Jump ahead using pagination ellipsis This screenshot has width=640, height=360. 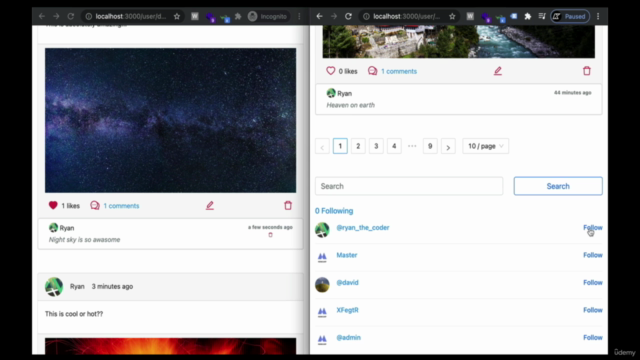tap(412, 146)
